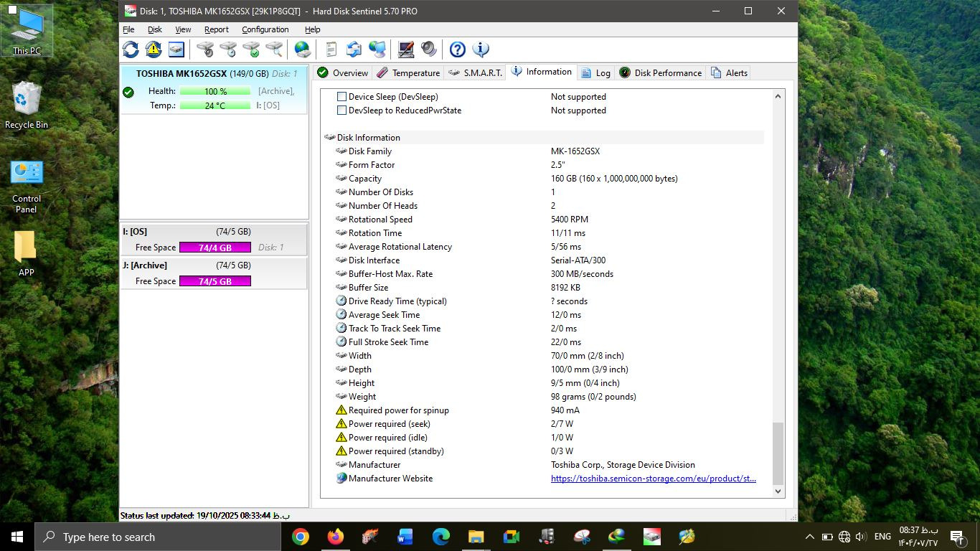Click the refresh disk information toolbar icon
Image resolution: width=980 pixels, height=551 pixels.
131,50
